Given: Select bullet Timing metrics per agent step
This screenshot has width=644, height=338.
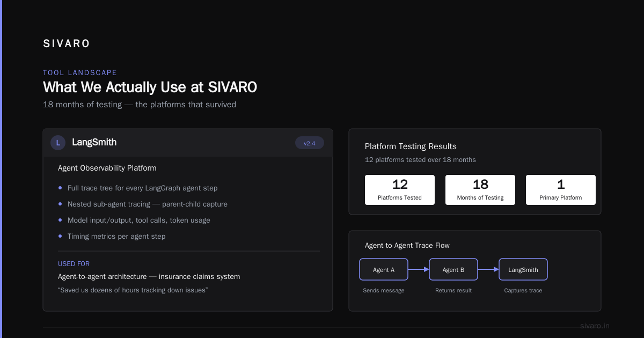Looking at the screenshot, I should (x=112, y=237).
